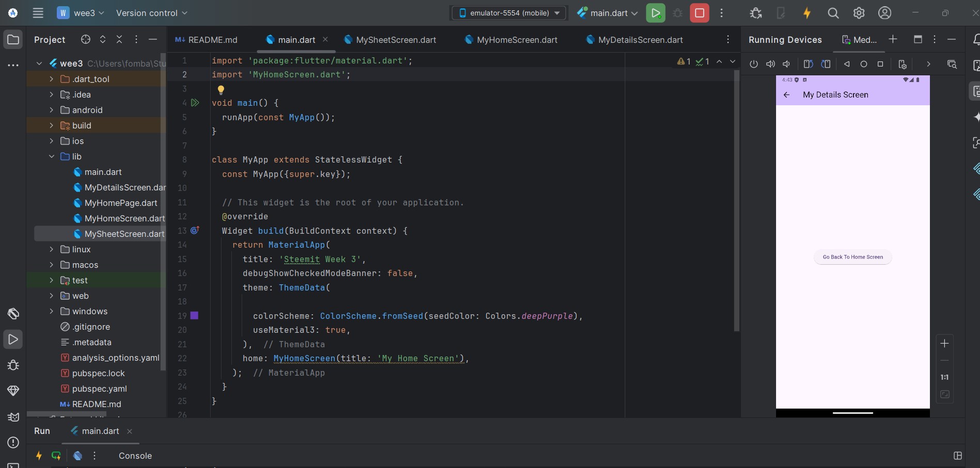The height and width of the screenshot is (468, 980).
Task: Click the Hot Restart icon in Run panel
Action: pos(56,456)
